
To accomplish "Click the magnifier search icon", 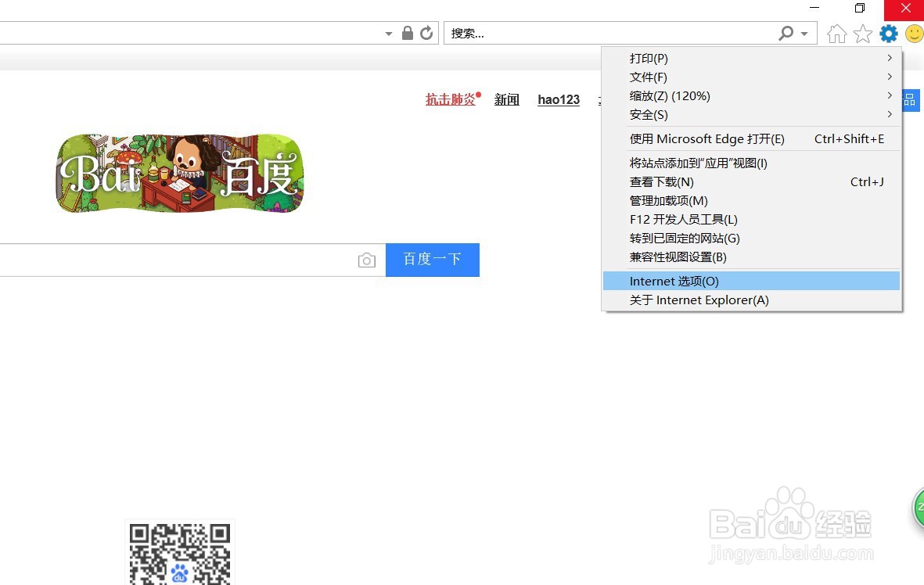I will pyautogui.click(x=786, y=33).
